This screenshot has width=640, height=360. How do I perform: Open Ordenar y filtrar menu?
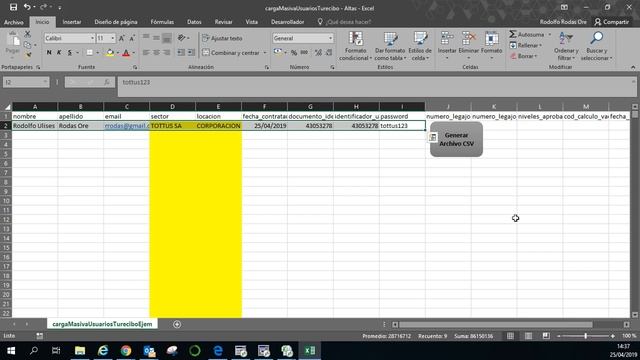tap(566, 46)
